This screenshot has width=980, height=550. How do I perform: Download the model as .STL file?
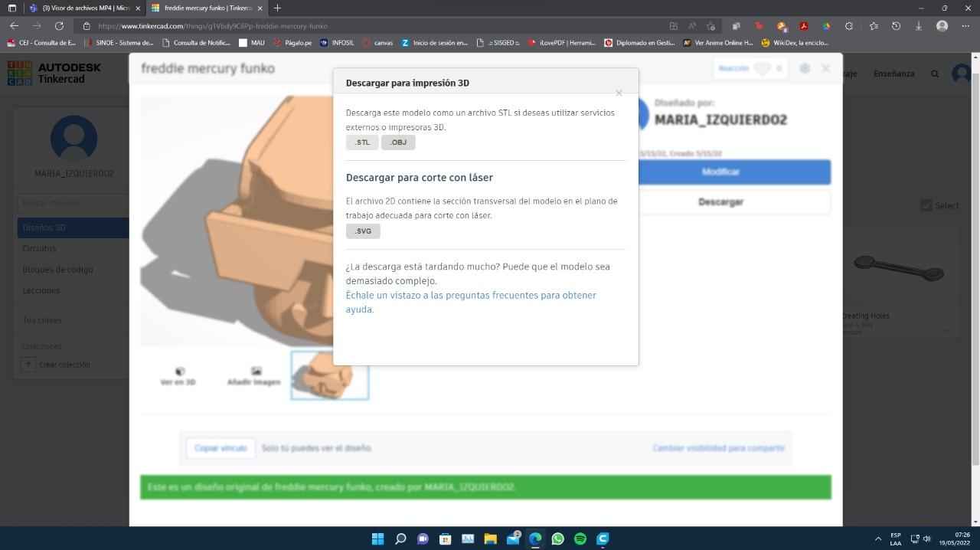click(362, 142)
